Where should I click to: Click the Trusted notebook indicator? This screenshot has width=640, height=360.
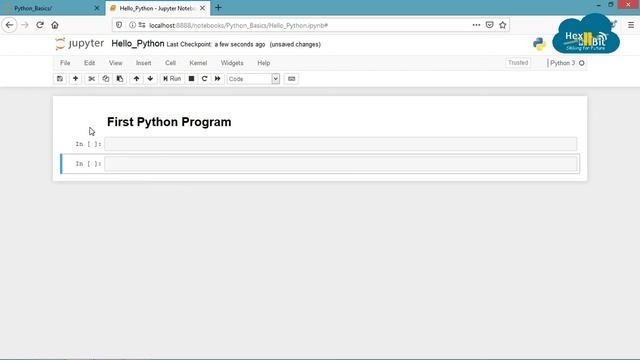click(x=518, y=62)
